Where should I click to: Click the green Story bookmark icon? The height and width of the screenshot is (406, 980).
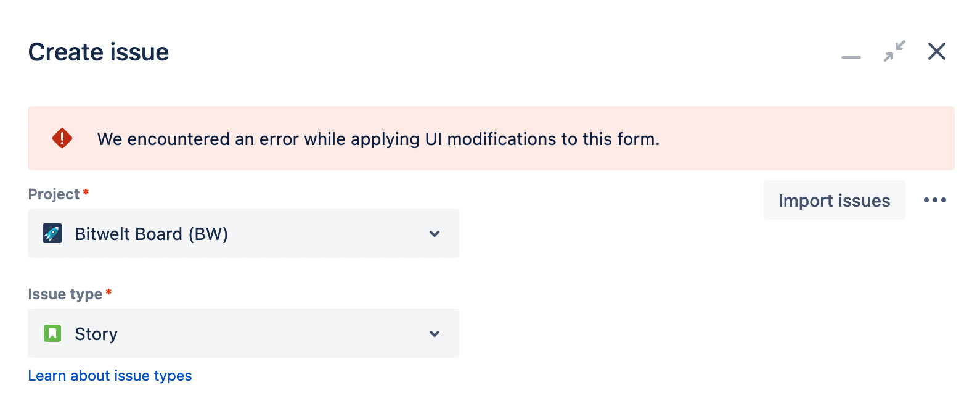pyautogui.click(x=52, y=334)
